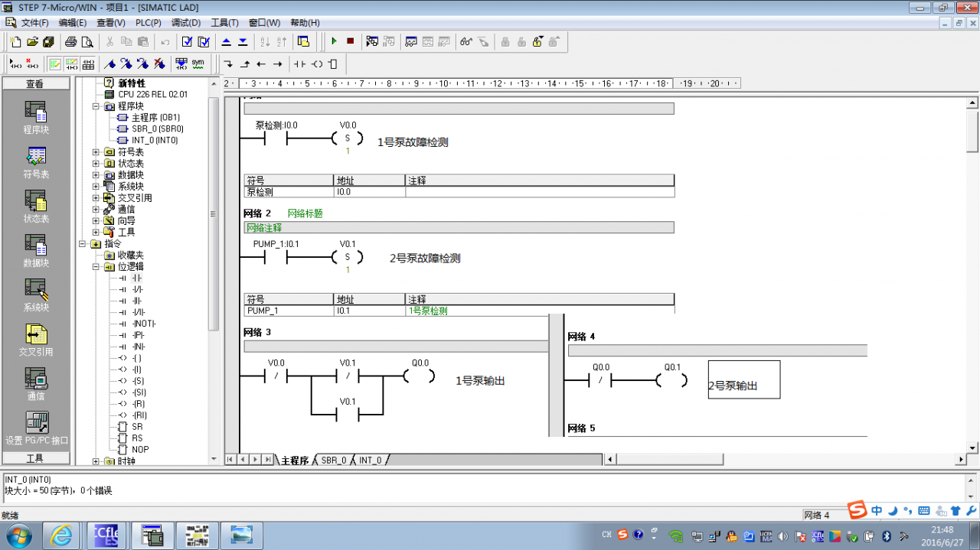Open the 文件(F) menu
Image resolution: width=980 pixels, height=550 pixels.
pos(35,23)
